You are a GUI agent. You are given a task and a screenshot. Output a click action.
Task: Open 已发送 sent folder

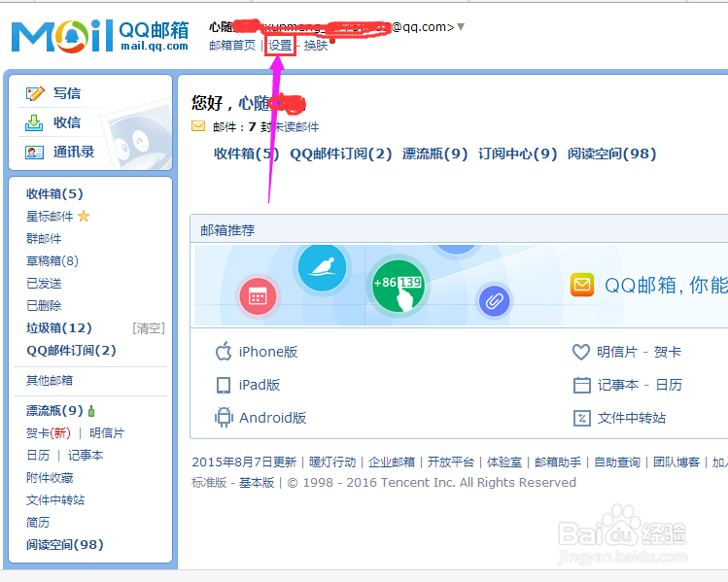pyautogui.click(x=44, y=283)
